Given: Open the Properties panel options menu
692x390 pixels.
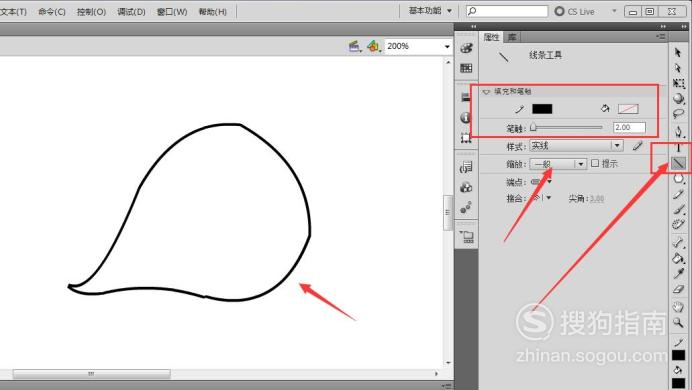Looking at the screenshot, I should point(661,37).
